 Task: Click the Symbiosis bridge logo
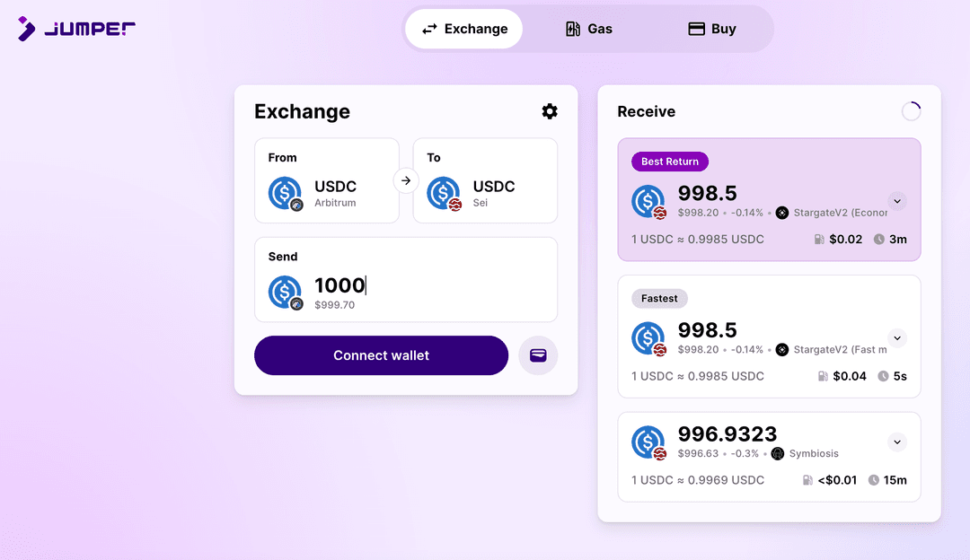coord(778,453)
